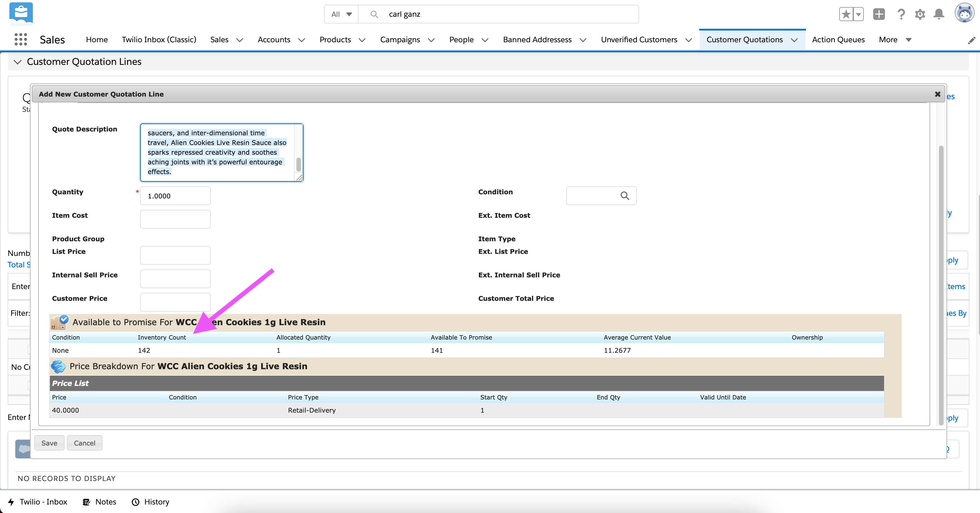Open the notifications bell

[939, 14]
